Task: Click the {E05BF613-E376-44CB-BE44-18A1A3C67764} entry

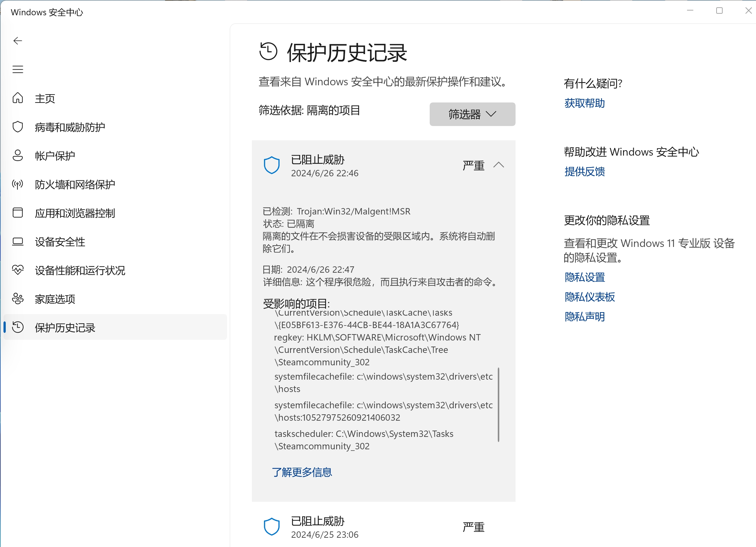Action: point(367,325)
